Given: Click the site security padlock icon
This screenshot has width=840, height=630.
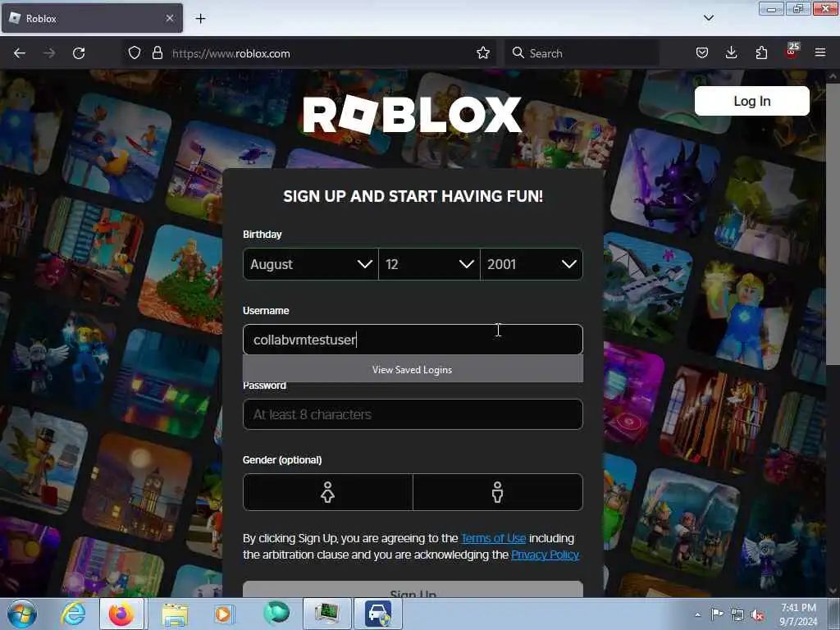Looking at the screenshot, I should tap(157, 53).
